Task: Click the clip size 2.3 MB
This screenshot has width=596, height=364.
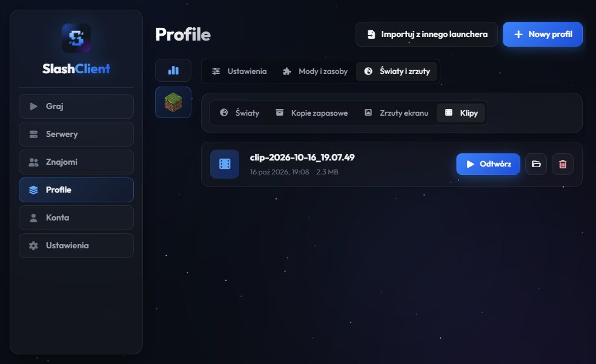Action: click(x=327, y=172)
